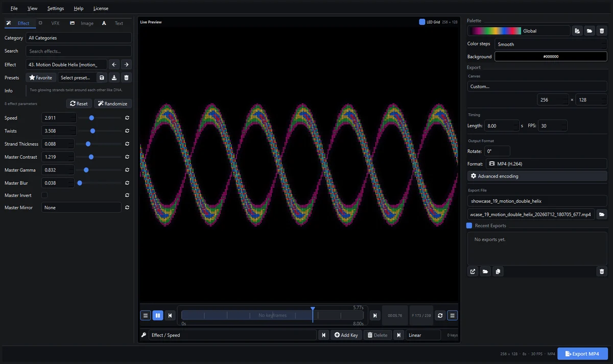Expand the Color steps Smooth dropdown
613x364 pixels.
tap(551, 44)
